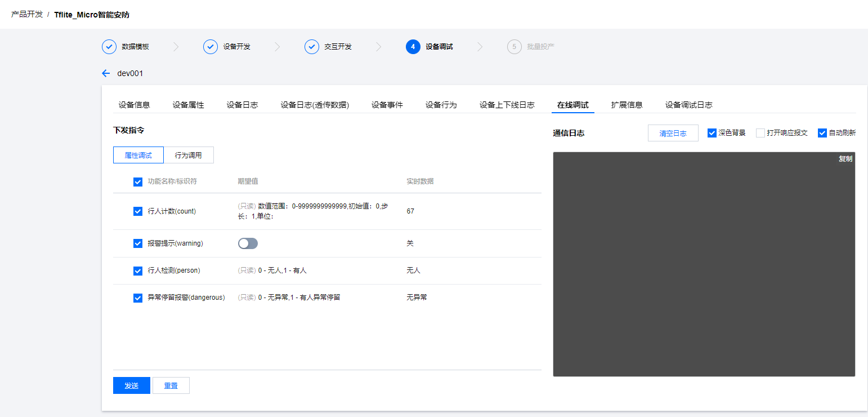
Task: Click the step 4 circle for 设备调试
Action: 413,47
